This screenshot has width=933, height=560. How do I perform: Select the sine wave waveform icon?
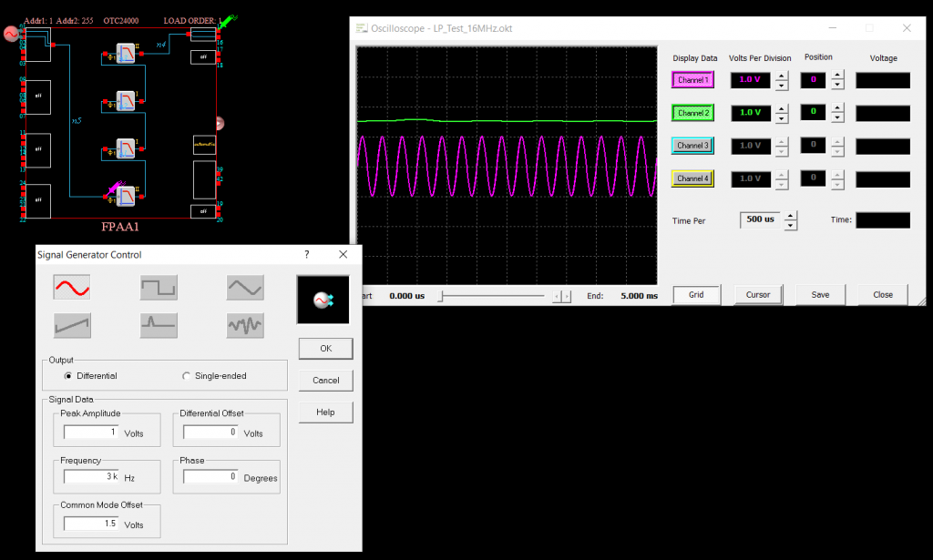(x=72, y=288)
